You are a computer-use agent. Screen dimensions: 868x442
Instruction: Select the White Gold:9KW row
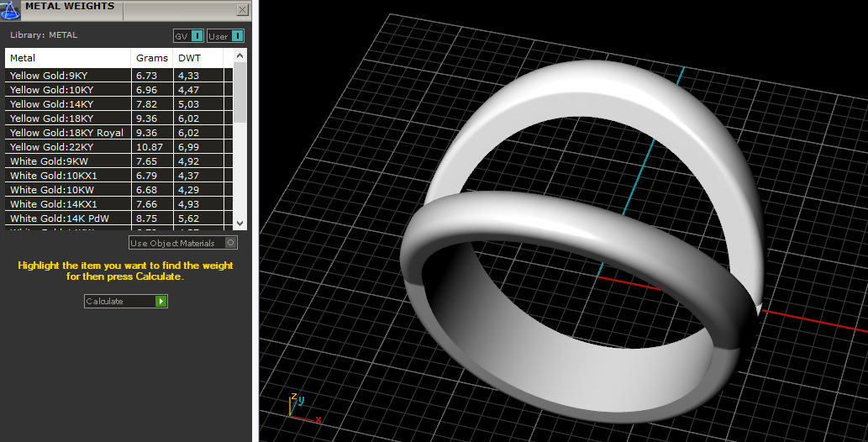[118, 161]
